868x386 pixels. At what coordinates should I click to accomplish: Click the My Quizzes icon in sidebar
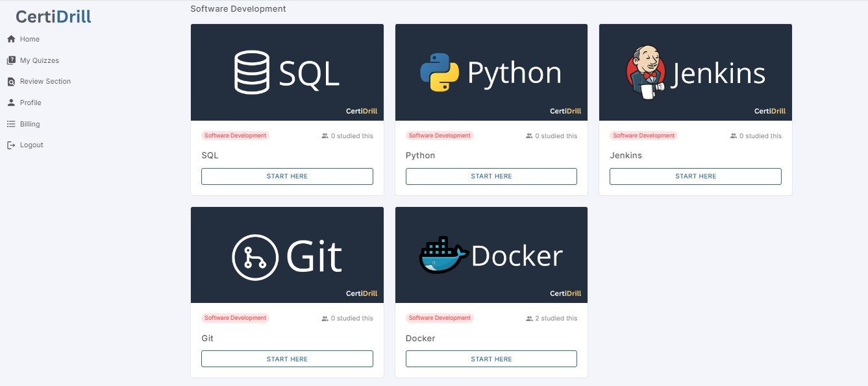(11, 60)
